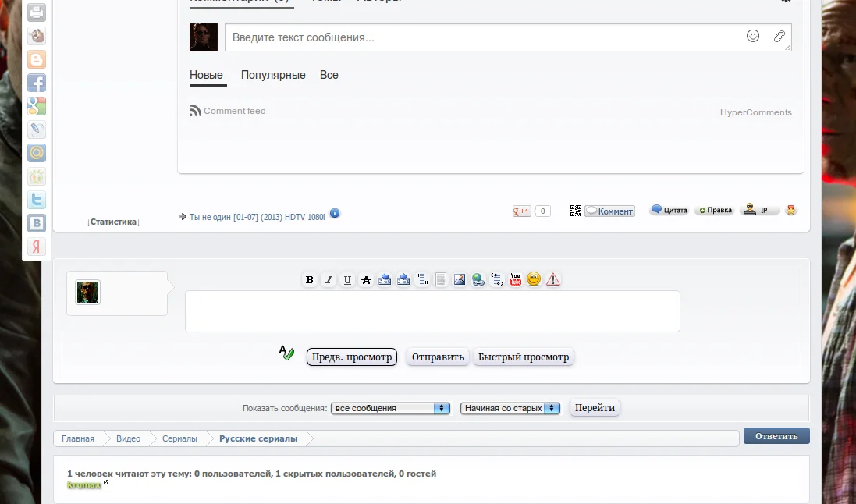Insert code block icon
This screenshot has height=504, width=856.
click(497, 279)
